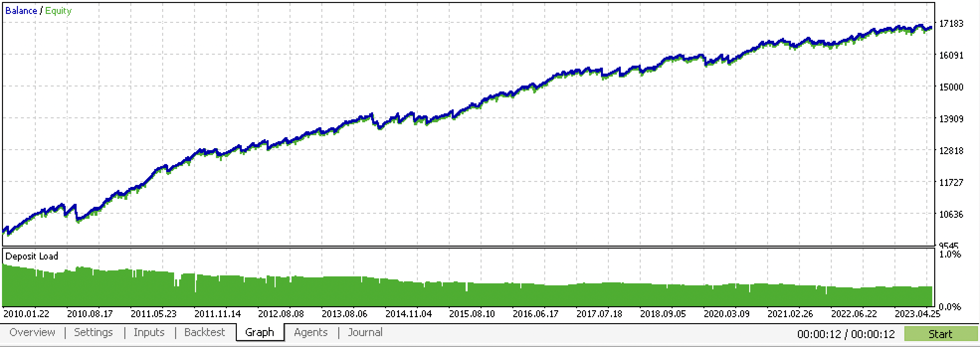Click the Equity legend label
980x347 pixels.
pos(58,11)
